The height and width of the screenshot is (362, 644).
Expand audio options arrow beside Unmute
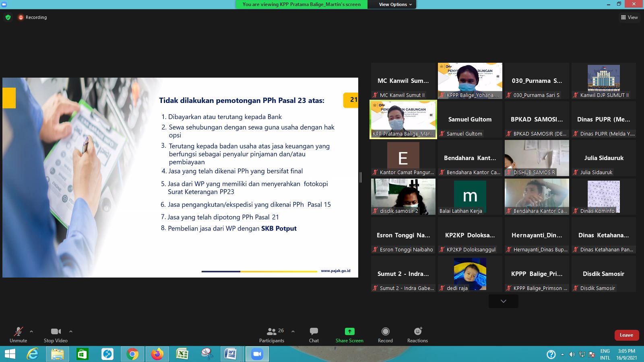coord(31,331)
